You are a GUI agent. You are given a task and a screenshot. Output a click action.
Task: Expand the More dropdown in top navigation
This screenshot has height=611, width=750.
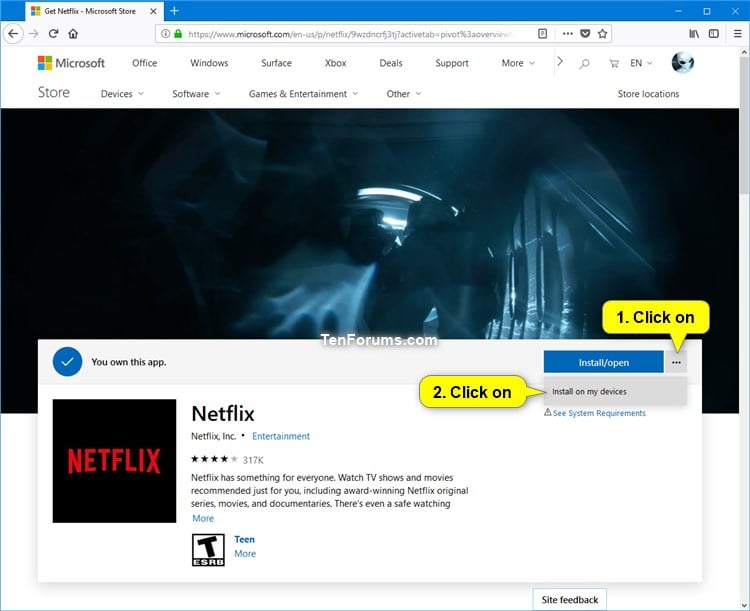pos(518,63)
